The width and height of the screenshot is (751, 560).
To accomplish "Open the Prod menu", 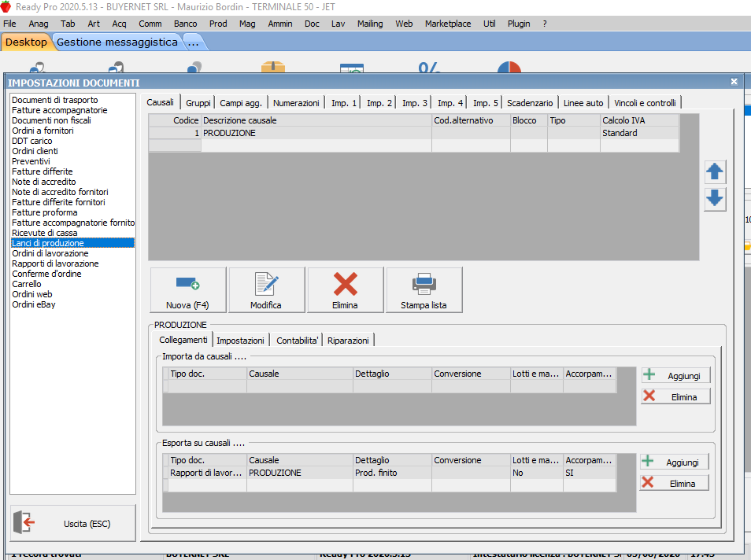I will pos(218,24).
